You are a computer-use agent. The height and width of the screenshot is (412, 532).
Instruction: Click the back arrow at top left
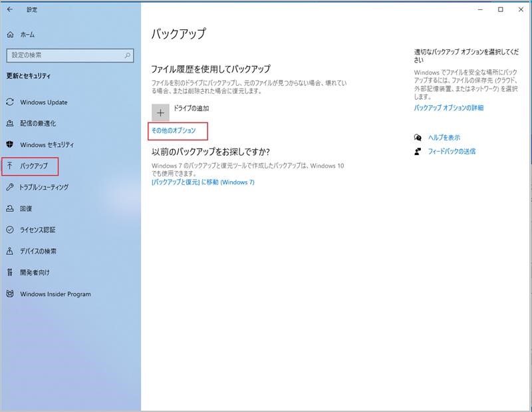coord(9,10)
